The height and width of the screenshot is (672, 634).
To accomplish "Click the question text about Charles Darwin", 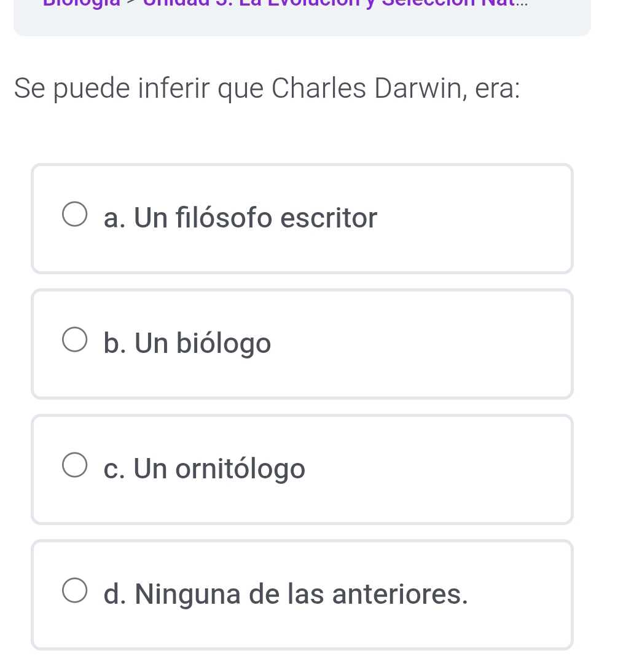I will click(x=267, y=88).
